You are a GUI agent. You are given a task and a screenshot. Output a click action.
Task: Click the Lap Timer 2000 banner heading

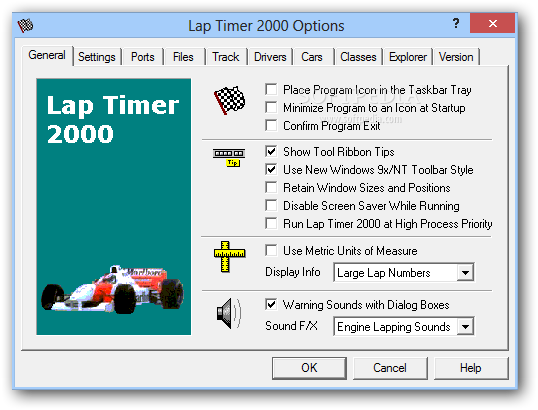[x=113, y=119]
